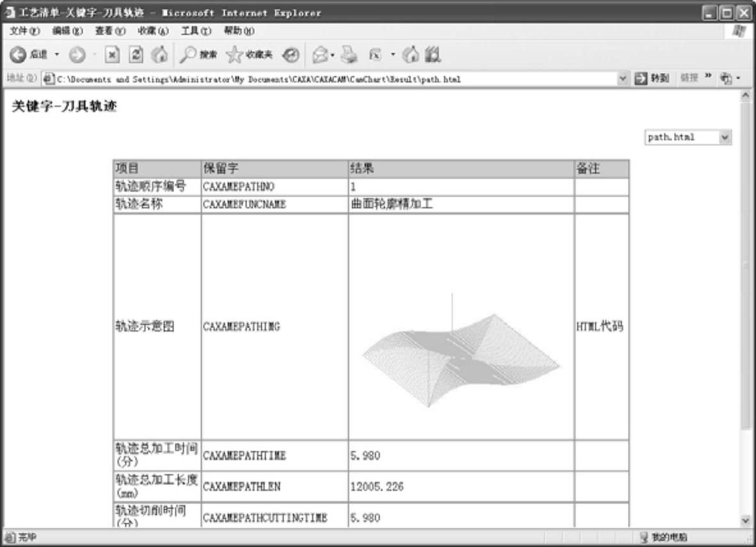Image resolution: width=756 pixels, height=547 pixels.
Task: Open the 文件 (File) menu
Action: tap(20, 31)
